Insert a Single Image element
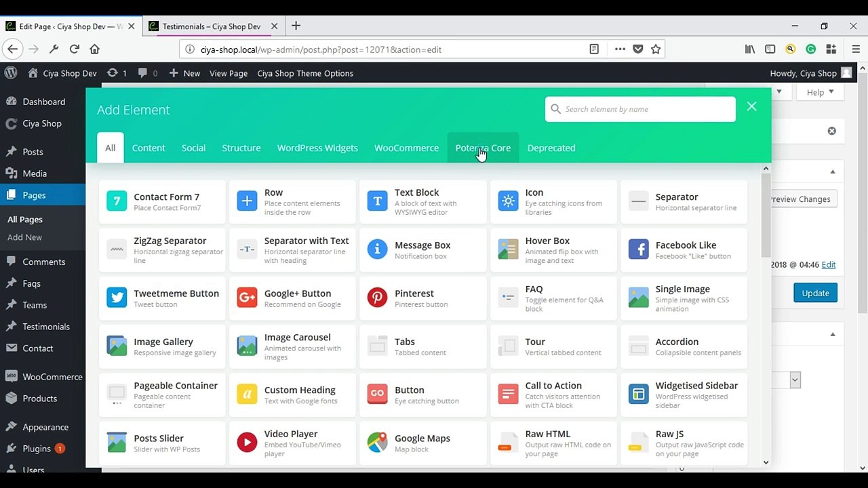The width and height of the screenshot is (868, 488). (x=684, y=298)
